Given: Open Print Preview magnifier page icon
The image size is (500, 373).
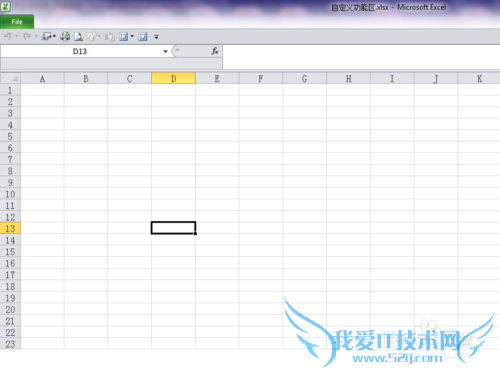Looking at the screenshot, I should click(78, 37).
